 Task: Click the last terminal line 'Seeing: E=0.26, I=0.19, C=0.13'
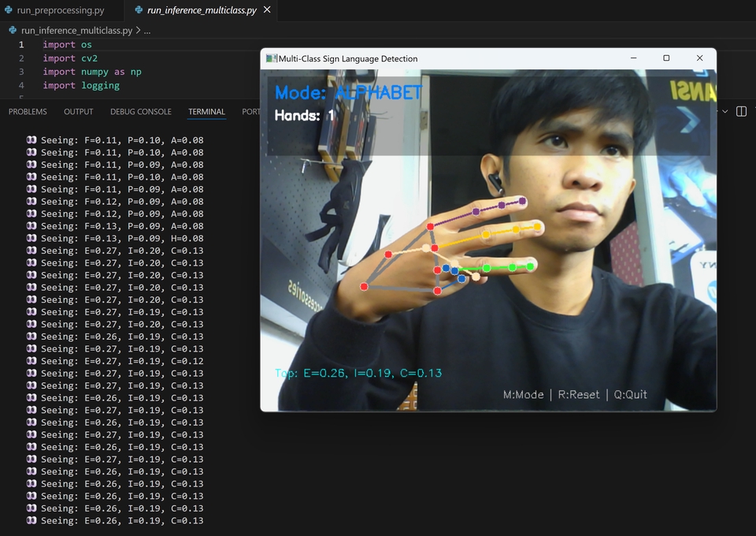coord(115,520)
